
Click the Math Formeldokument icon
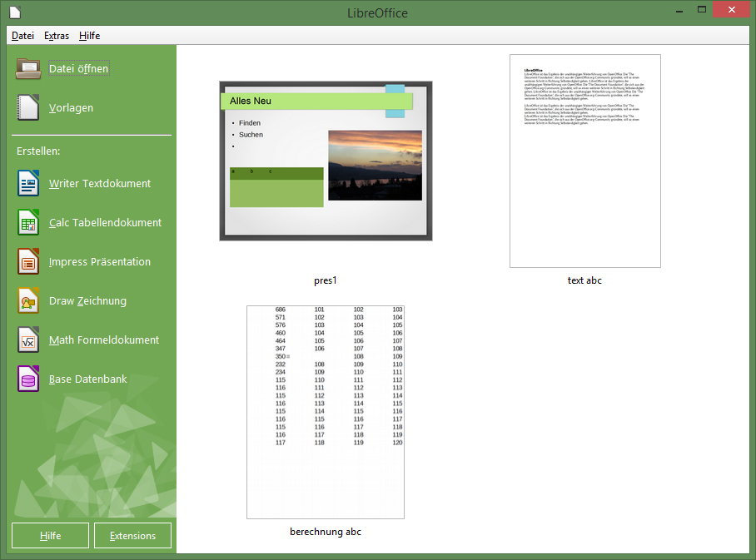(28, 339)
